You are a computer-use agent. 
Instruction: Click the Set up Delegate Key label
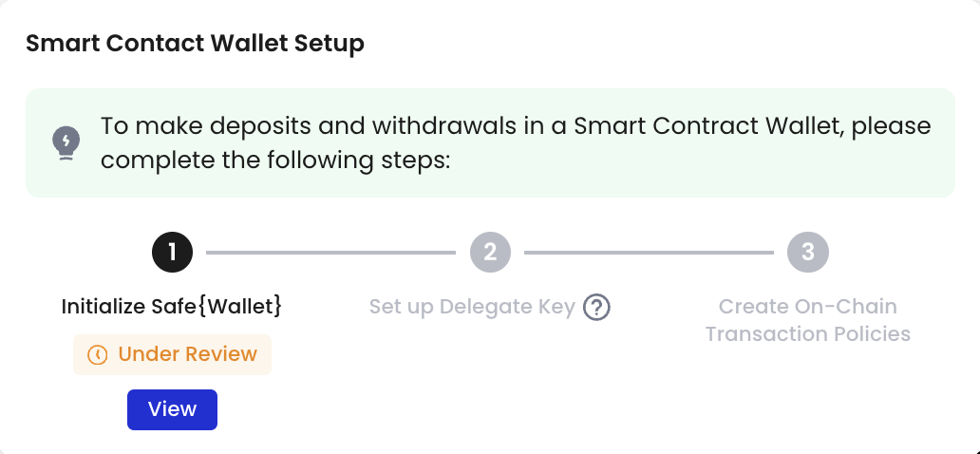point(472,307)
